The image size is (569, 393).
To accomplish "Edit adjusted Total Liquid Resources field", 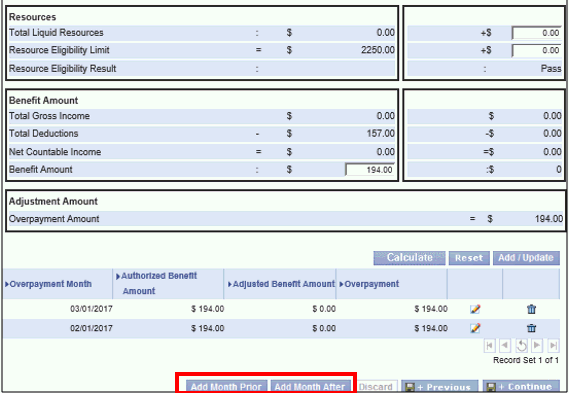I will coord(537,33).
